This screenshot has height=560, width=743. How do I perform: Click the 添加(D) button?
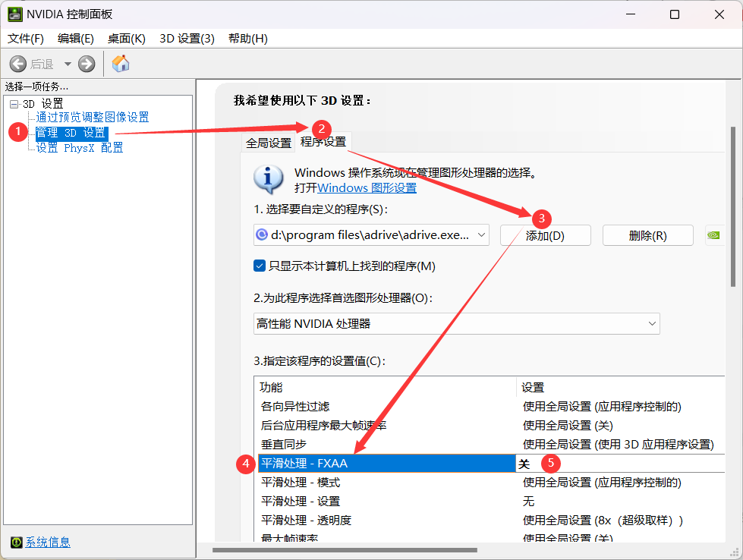tap(546, 235)
